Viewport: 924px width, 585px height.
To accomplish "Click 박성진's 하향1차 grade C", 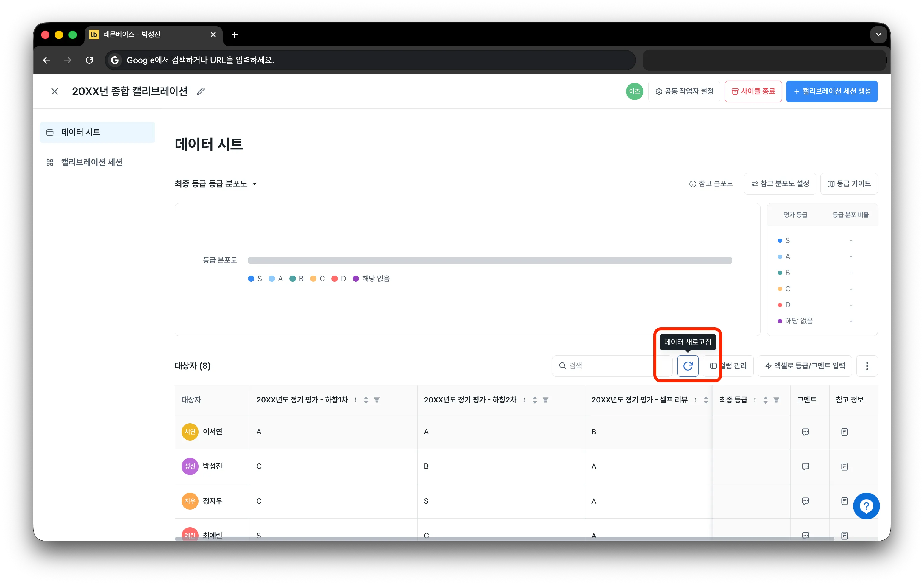I will coord(259,466).
